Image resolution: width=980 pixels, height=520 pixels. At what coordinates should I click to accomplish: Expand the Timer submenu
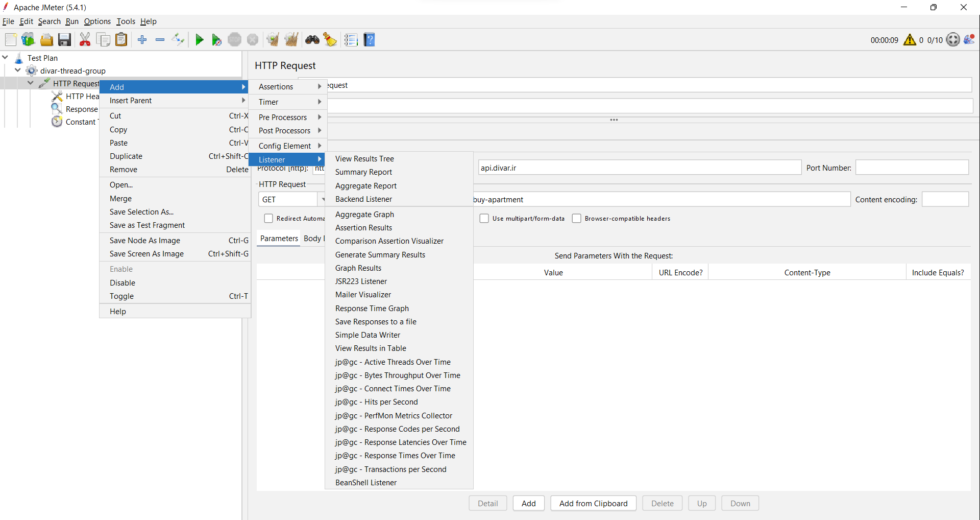pos(287,102)
